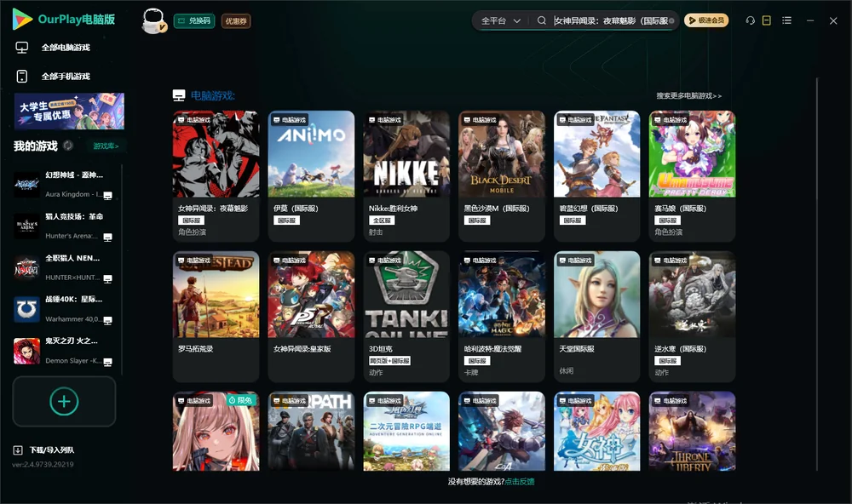Click the round plus add-game icon

[x=64, y=401]
